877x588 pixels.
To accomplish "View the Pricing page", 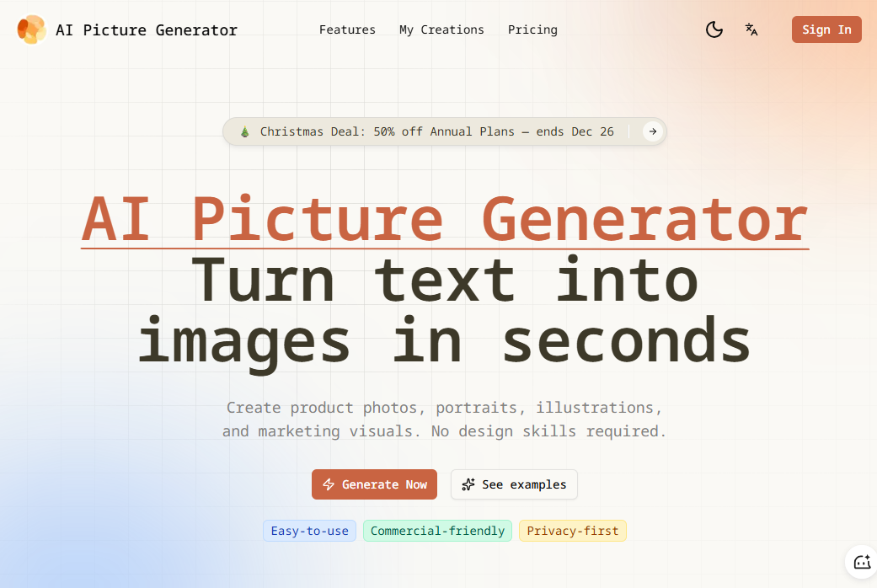I will click(x=532, y=29).
